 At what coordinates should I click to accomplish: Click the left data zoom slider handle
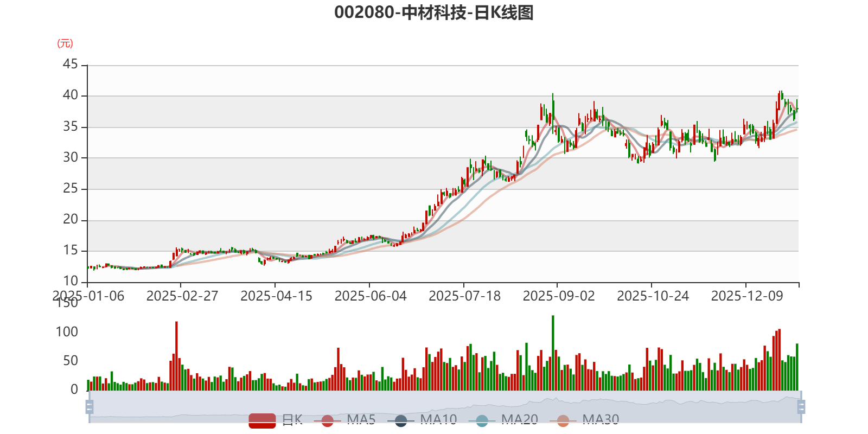90,406
